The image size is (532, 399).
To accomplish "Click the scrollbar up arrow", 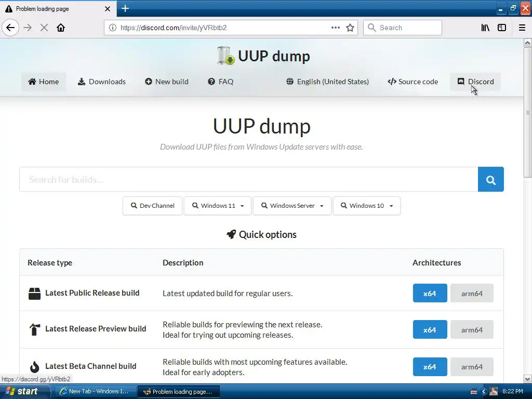I will tap(527, 43).
